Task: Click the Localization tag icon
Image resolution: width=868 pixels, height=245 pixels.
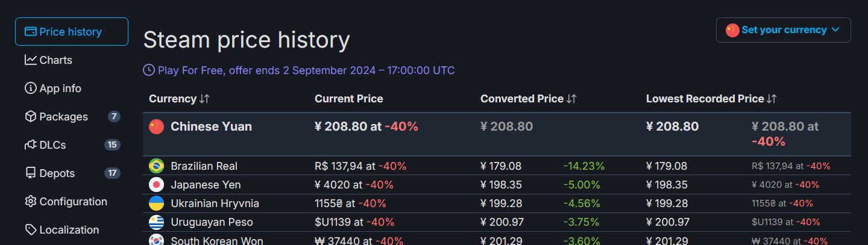Action: point(31,230)
